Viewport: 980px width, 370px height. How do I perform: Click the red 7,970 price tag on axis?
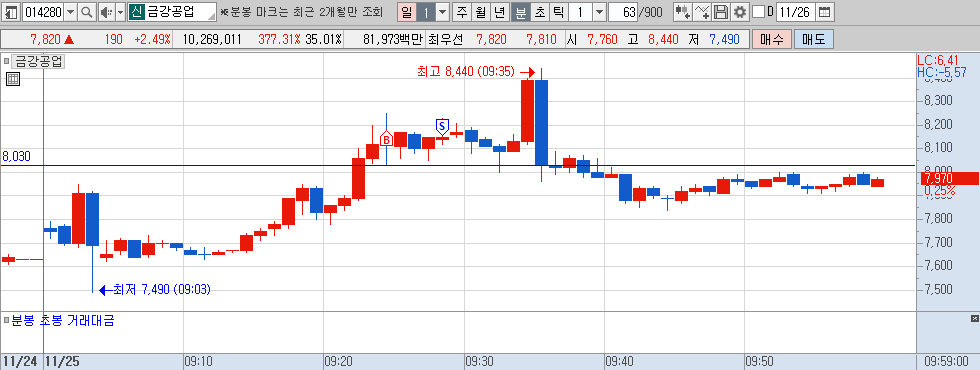949,179
